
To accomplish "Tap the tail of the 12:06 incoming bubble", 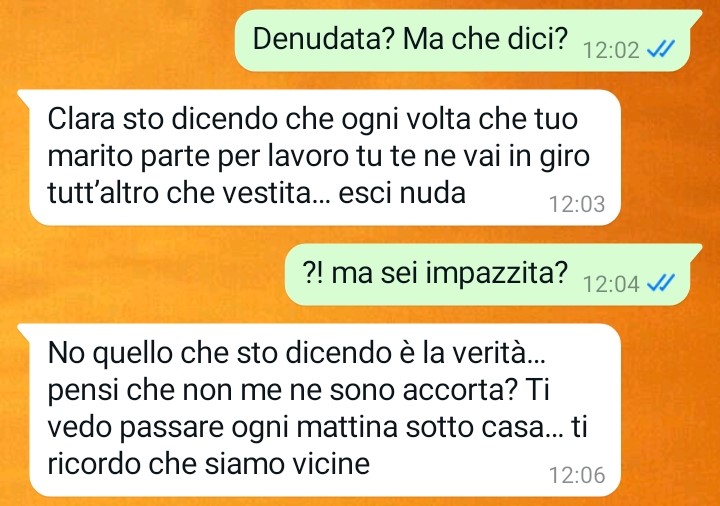I will tap(25, 331).
